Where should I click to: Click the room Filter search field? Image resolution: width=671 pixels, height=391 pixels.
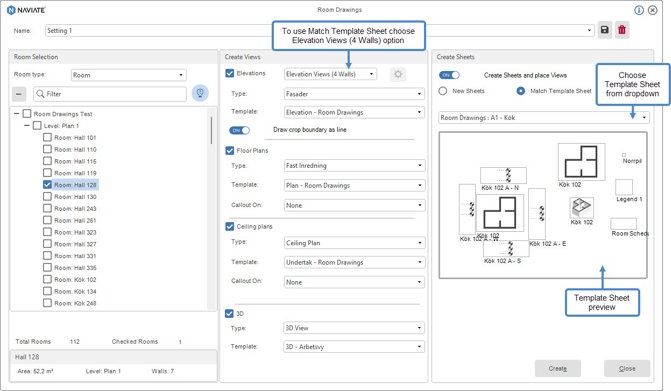click(x=110, y=94)
